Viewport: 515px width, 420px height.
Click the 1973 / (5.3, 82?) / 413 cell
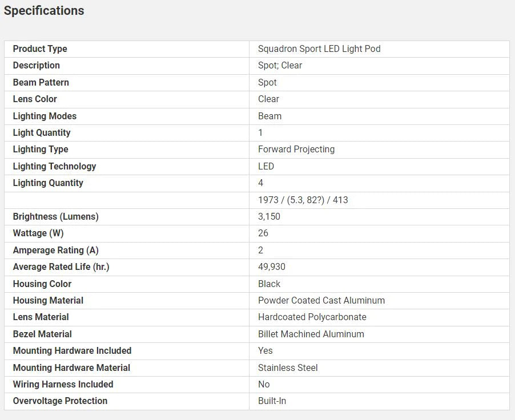pos(303,200)
